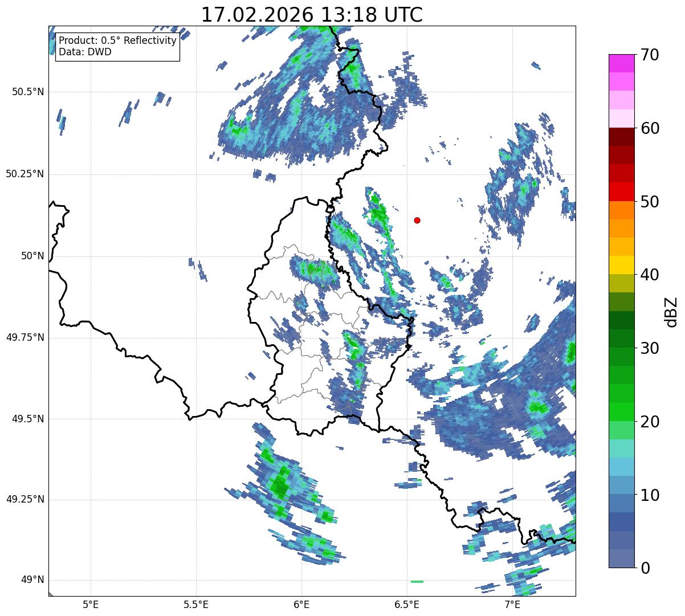This screenshot has height=616, width=685.
Task: Click the yellow colorbar swatch at 40
Action: pyautogui.click(x=621, y=266)
